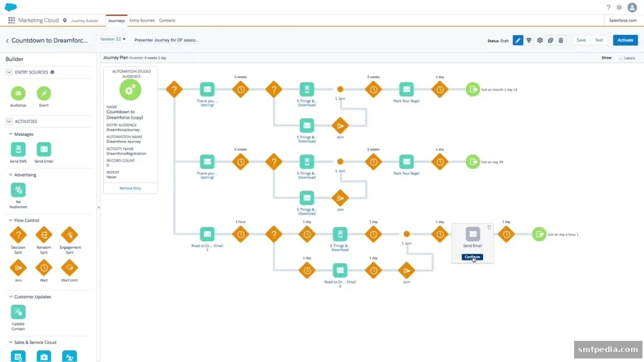Click the Info icon beside Entry Sources

tap(52, 72)
